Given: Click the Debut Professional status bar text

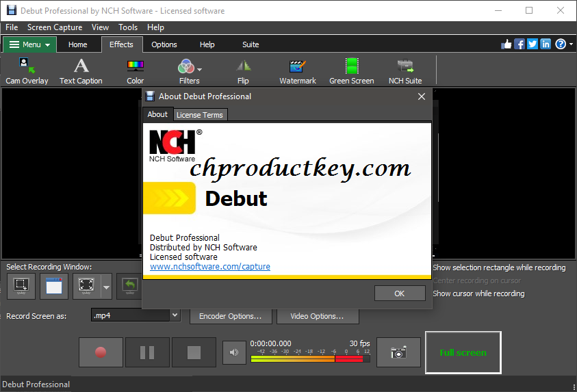Looking at the screenshot, I should 36,384.
